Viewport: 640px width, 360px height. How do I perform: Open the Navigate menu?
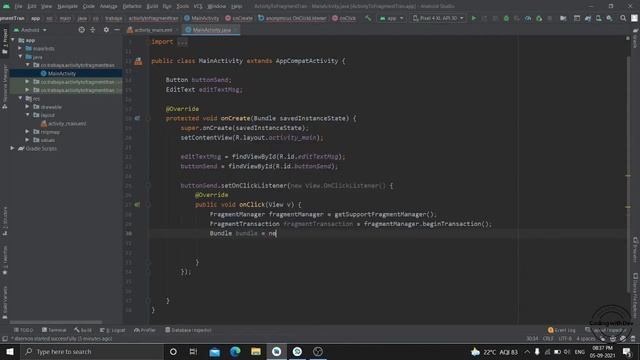[67, 6]
